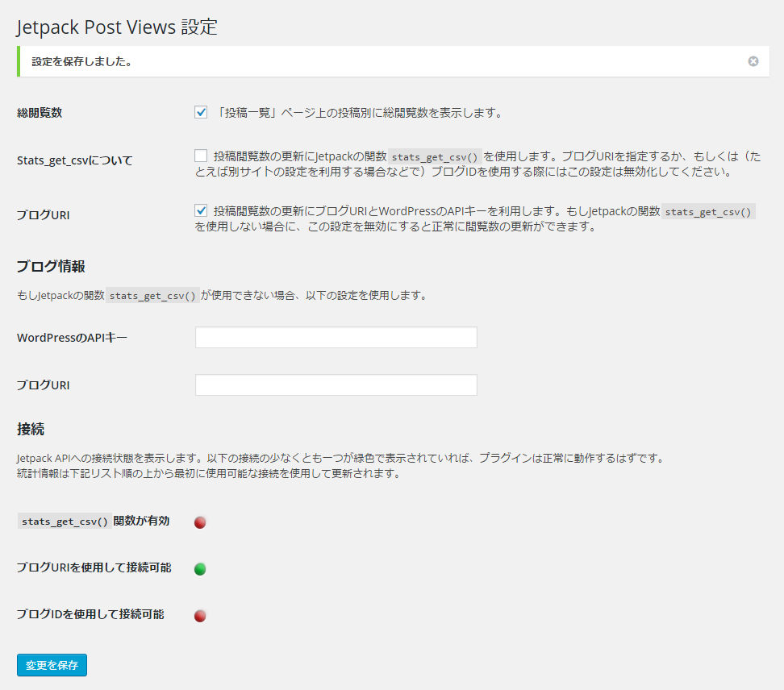Image resolution: width=784 pixels, height=690 pixels.
Task: Click the Jetpack Post Views 設定 page title
Action: [117, 27]
